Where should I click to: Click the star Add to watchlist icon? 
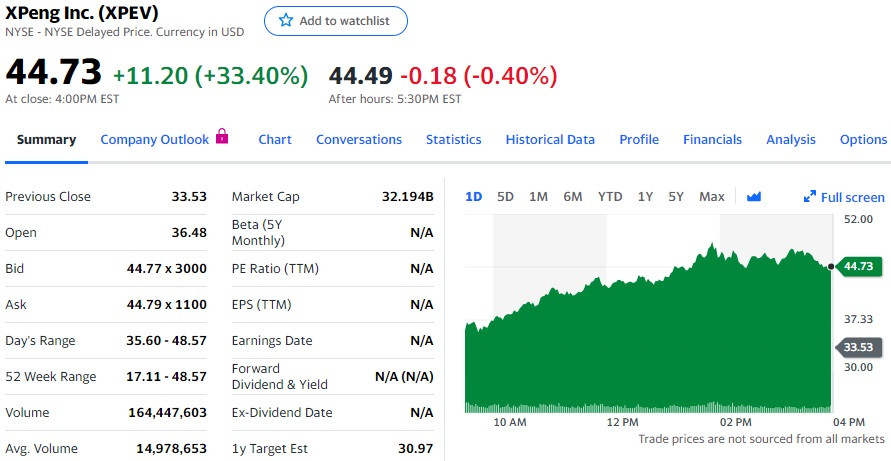(x=286, y=21)
